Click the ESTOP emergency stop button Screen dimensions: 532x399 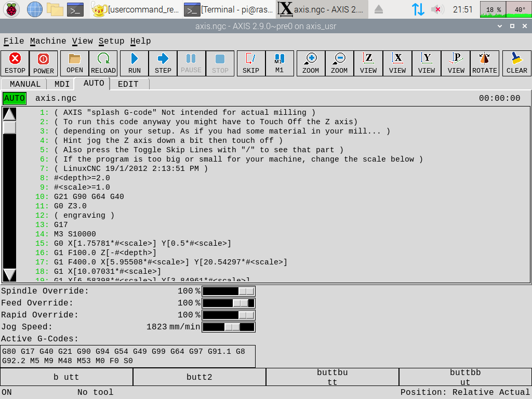(15, 63)
